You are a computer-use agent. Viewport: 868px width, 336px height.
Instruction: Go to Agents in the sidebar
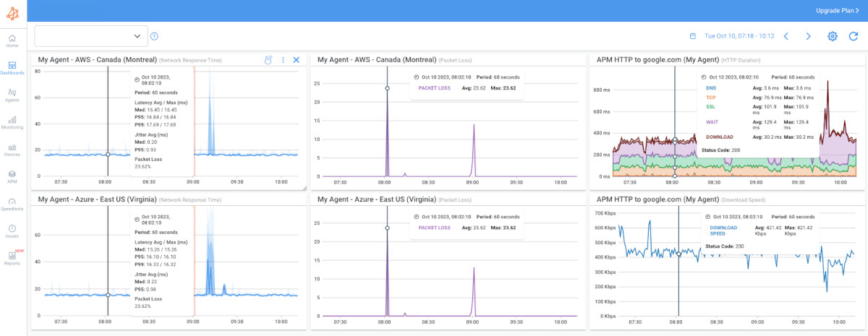(x=12, y=95)
